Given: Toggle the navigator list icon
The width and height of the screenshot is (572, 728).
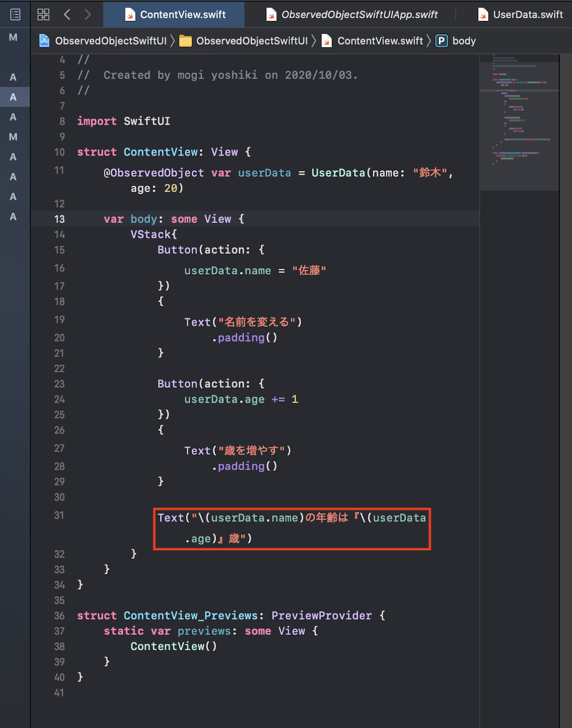Looking at the screenshot, I should point(15,15).
